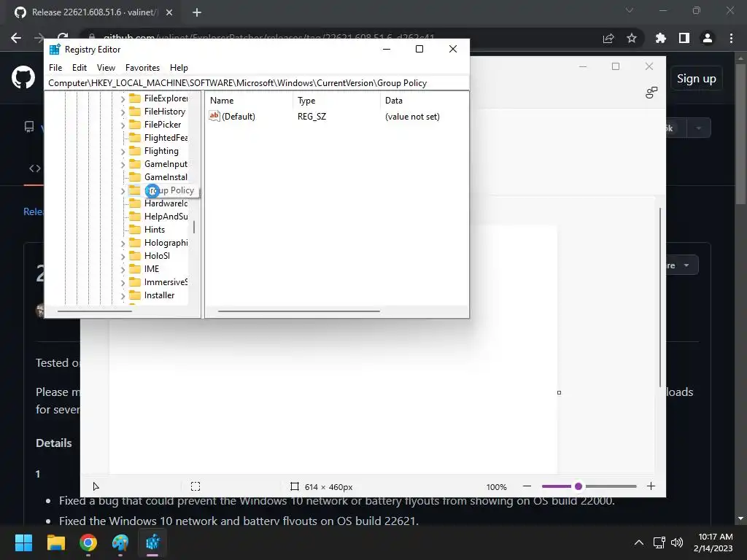Expand the FileHistory registry key
This screenshot has height=560, width=747.
tap(123, 112)
